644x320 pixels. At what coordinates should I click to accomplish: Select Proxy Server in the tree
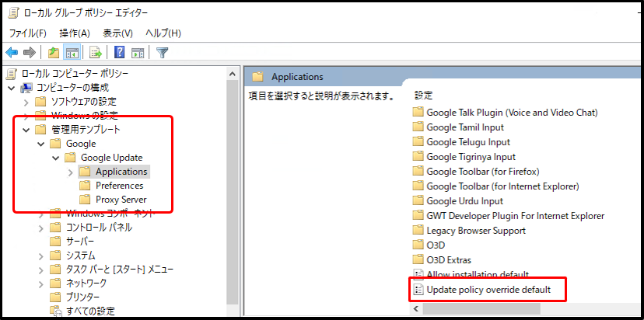point(121,200)
